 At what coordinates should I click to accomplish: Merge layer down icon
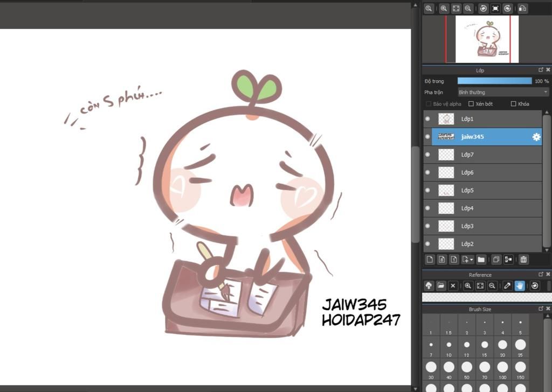click(508, 260)
